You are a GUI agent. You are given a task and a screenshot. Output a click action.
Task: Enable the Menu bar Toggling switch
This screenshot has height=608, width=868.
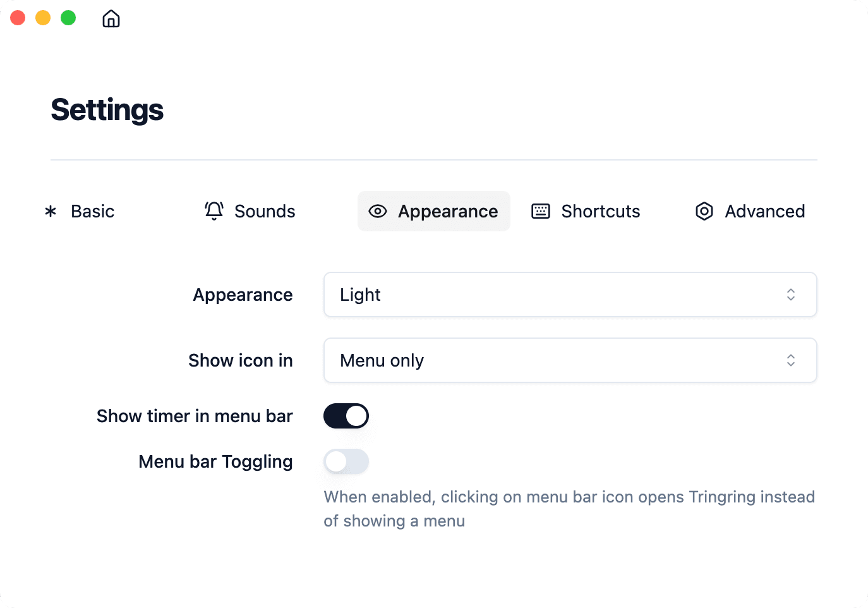(x=346, y=461)
